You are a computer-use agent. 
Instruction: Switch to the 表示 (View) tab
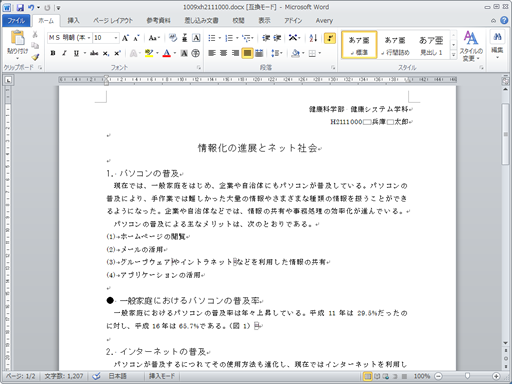[264, 20]
